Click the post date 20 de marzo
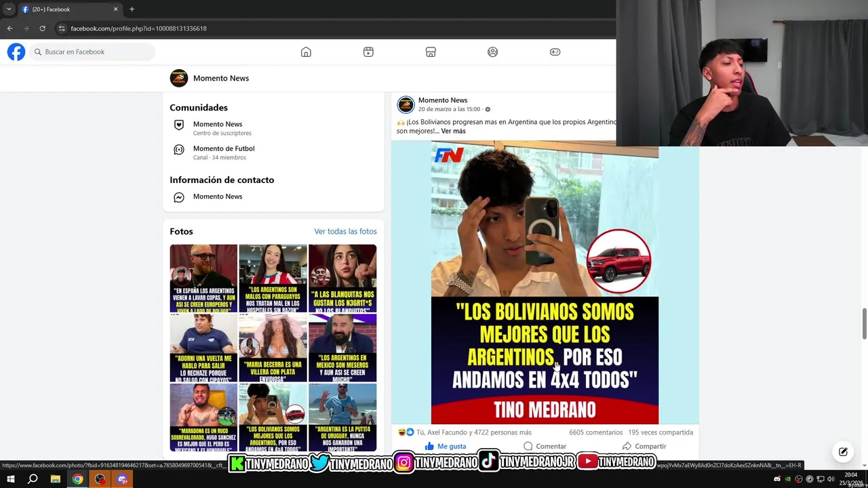The width and height of the screenshot is (868, 488). click(x=449, y=109)
